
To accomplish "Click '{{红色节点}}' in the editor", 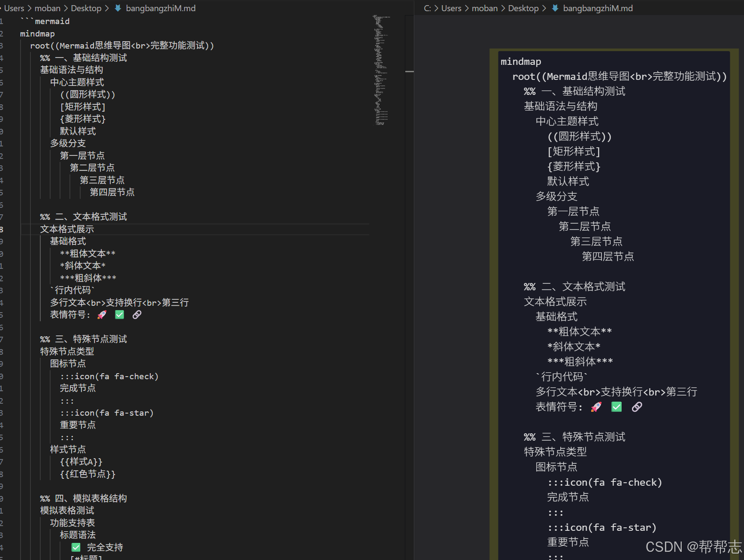I will pyautogui.click(x=88, y=474).
